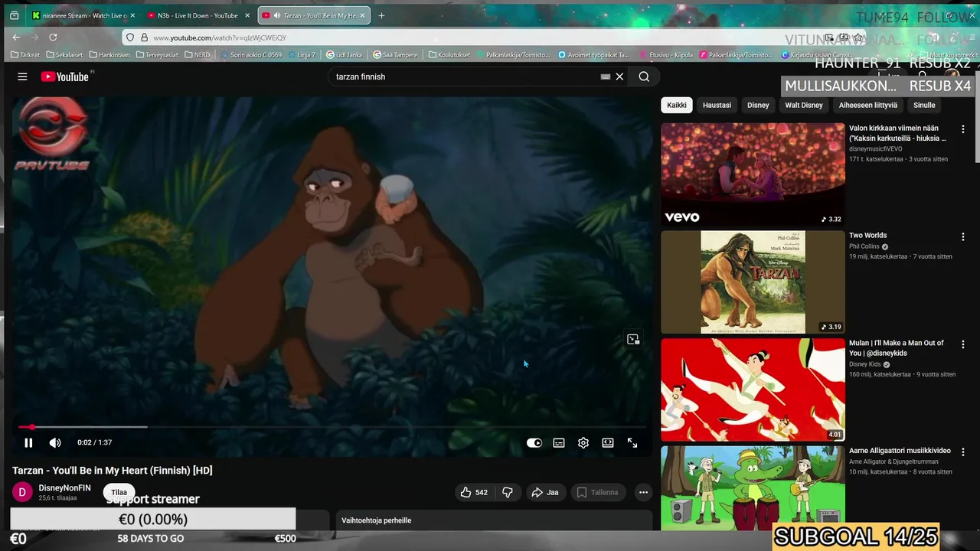This screenshot has width=980, height=551.
Task: Open the Terveysasiat bookmarks folder
Action: [x=158, y=55]
